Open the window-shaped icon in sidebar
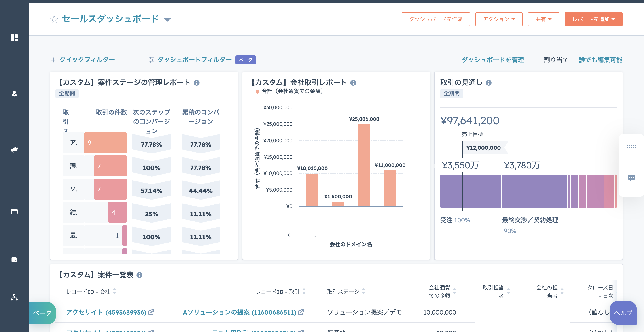This screenshot has width=644, height=332. (x=14, y=212)
